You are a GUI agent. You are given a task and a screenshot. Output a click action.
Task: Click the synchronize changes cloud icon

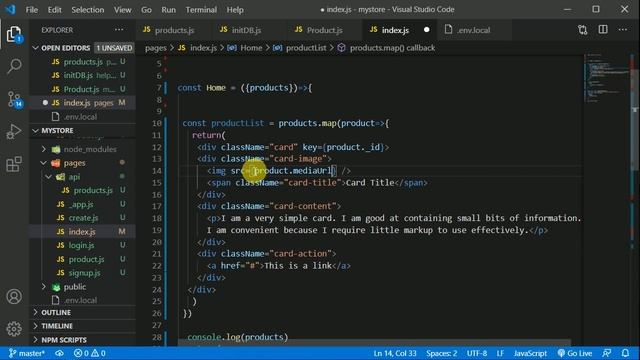pyautogui.click(x=60, y=353)
